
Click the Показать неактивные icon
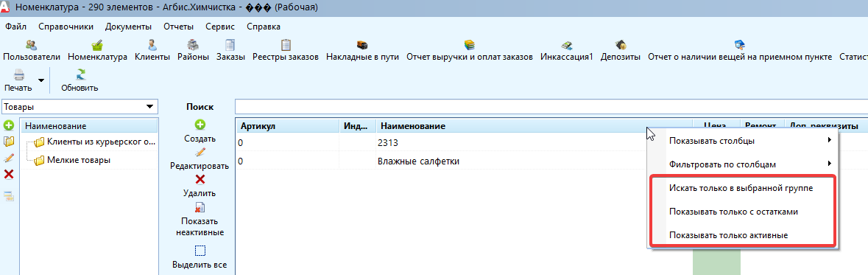[x=200, y=207]
